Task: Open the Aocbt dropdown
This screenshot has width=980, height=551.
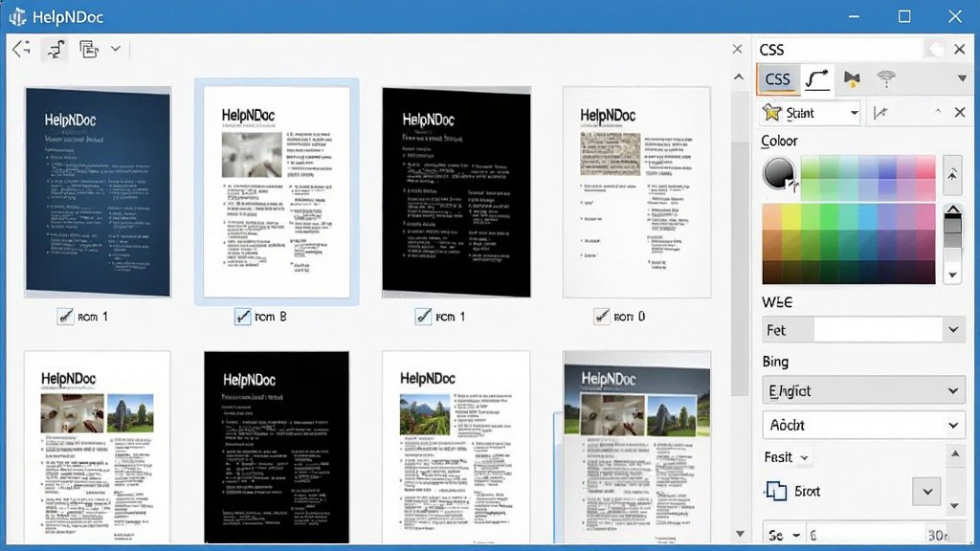Action: pyautogui.click(x=863, y=426)
